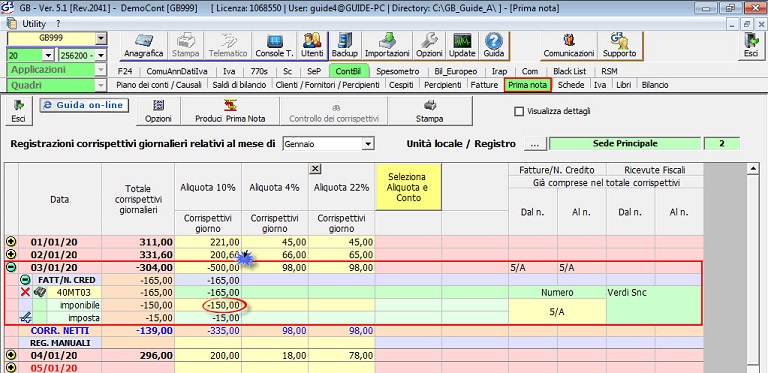
Task: Open the Schede tab
Action: [571, 85]
